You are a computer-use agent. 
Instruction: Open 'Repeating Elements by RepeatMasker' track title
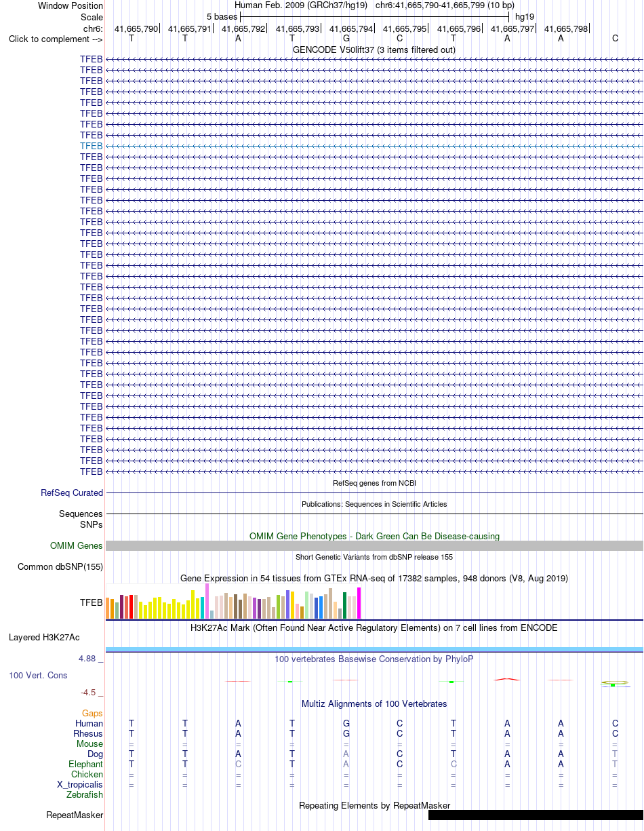pos(374,806)
